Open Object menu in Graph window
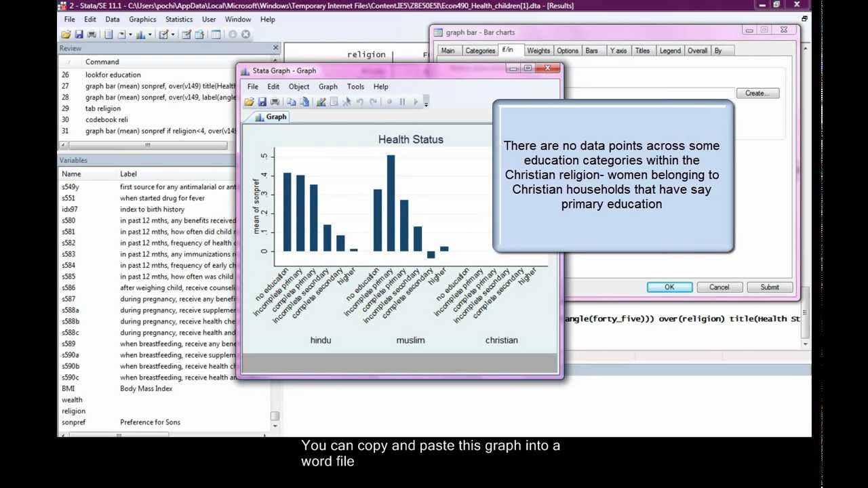Image resolution: width=868 pixels, height=488 pixels. (x=299, y=87)
